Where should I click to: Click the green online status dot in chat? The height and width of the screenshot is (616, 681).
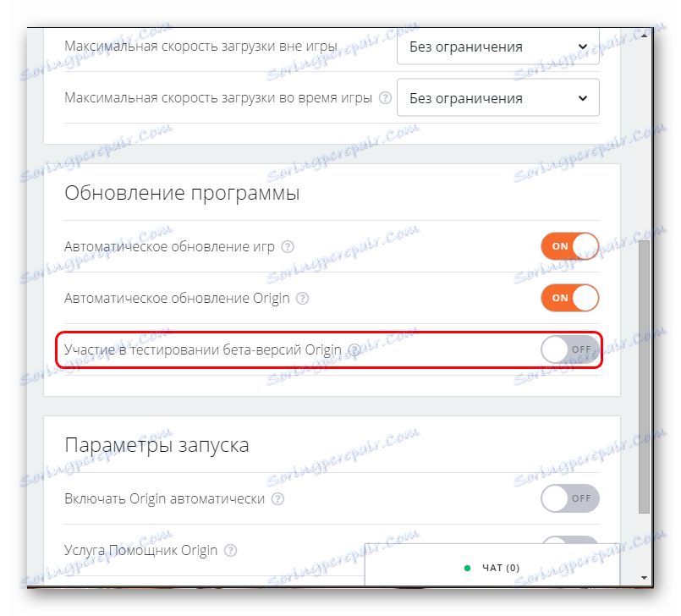(467, 569)
